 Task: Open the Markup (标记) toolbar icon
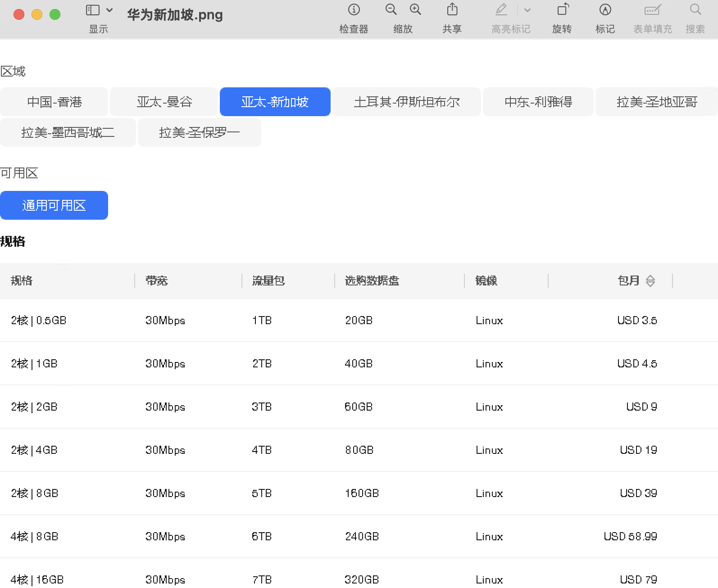point(605,9)
